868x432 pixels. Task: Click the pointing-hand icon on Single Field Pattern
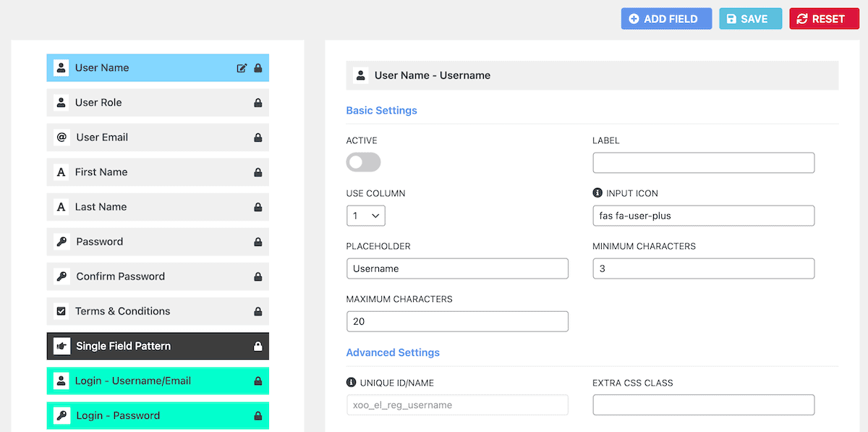(61, 346)
